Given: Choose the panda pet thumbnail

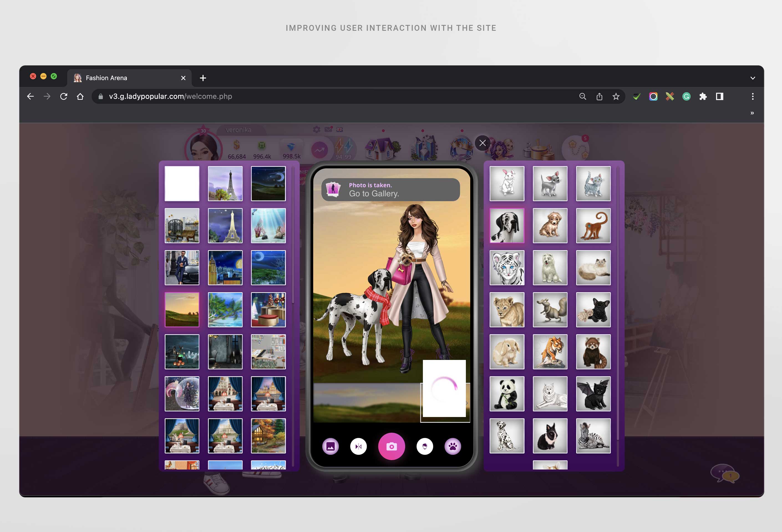Looking at the screenshot, I should (x=507, y=394).
